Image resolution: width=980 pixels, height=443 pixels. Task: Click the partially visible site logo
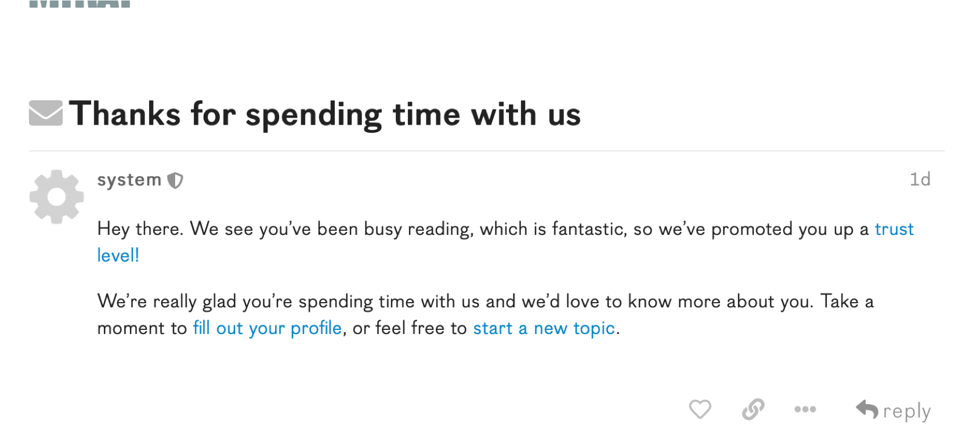click(x=79, y=3)
